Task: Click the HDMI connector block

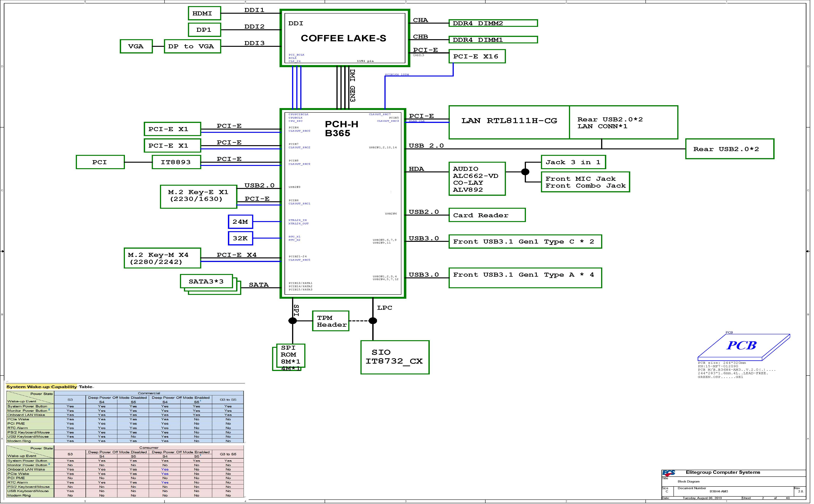Action: point(204,13)
